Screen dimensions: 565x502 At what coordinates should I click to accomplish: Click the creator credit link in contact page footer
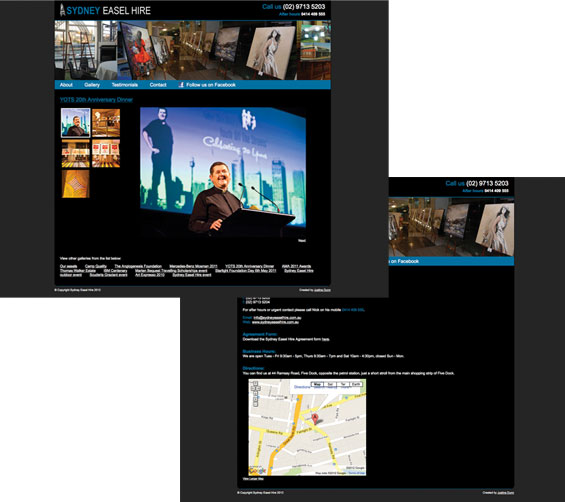pyautogui.click(x=506, y=493)
